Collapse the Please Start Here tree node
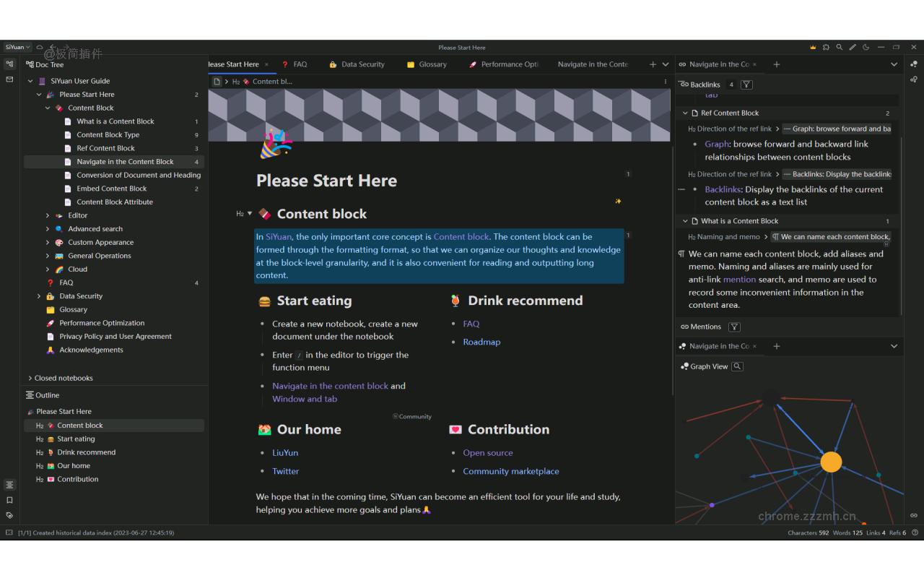The width and height of the screenshot is (924, 578). coord(39,95)
